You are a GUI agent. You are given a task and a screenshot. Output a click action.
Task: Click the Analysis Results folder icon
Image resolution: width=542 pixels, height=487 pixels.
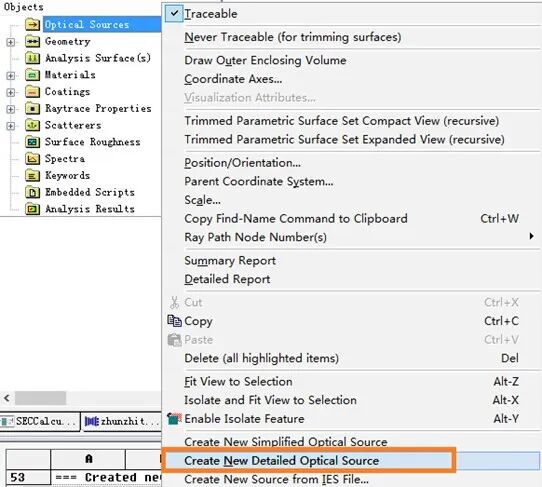pos(32,209)
